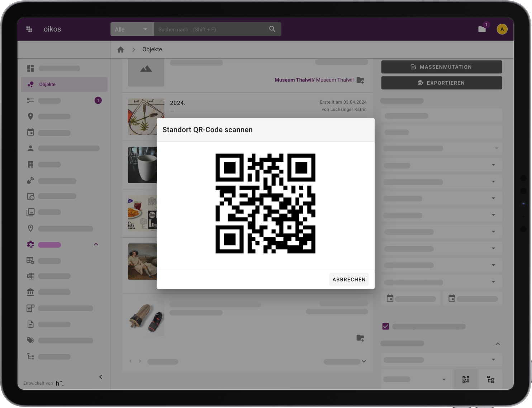
Task: Open the app grid menu next to oikos
Action: coord(29,29)
